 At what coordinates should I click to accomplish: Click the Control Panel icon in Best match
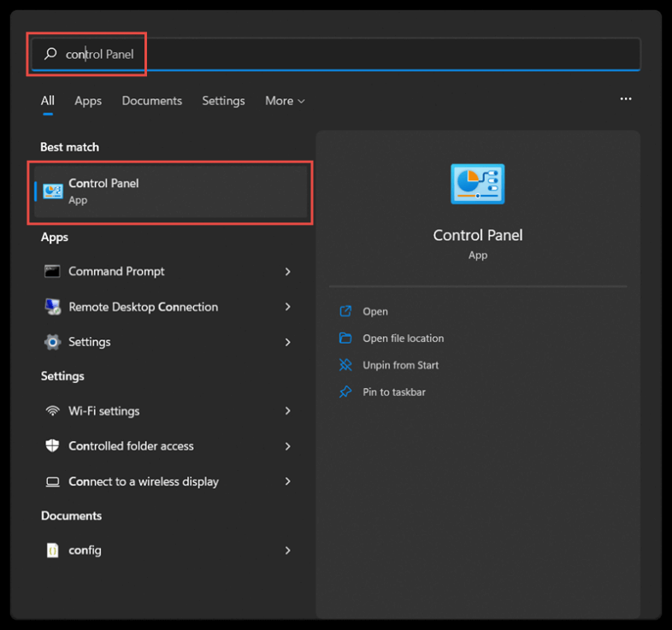(x=53, y=191)
